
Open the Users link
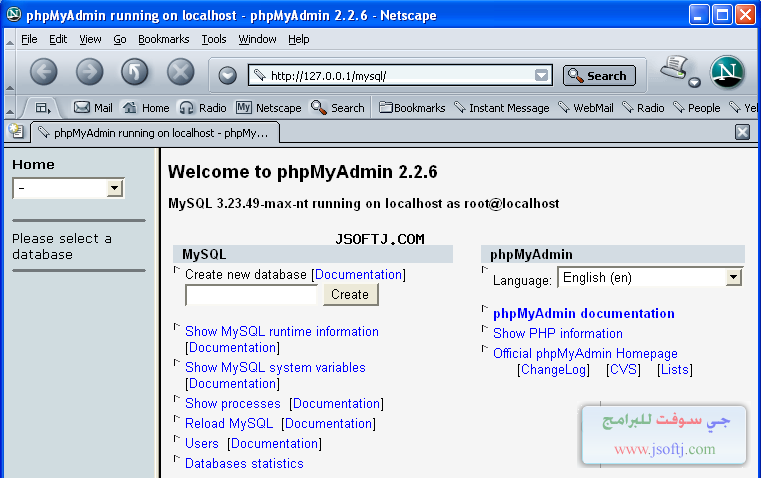202,443
